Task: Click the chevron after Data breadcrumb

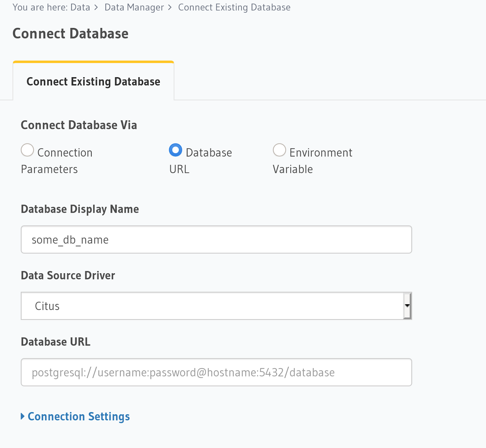Action: (x=96, y=7)
